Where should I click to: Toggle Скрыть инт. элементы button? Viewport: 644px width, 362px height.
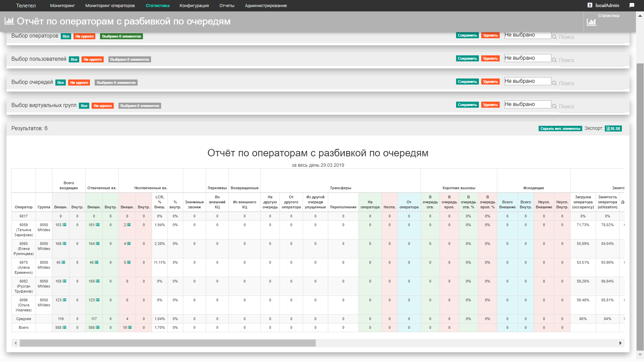pos(560,128)
